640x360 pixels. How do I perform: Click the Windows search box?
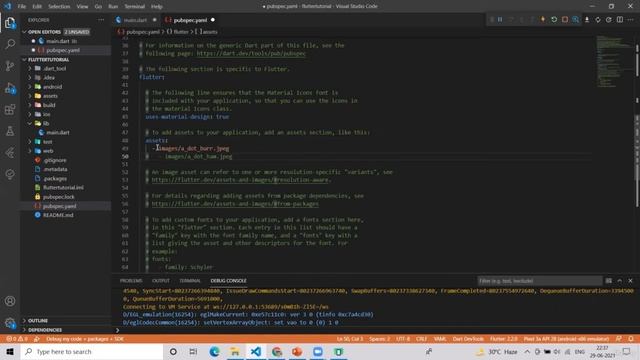click(x=92, y=352)
